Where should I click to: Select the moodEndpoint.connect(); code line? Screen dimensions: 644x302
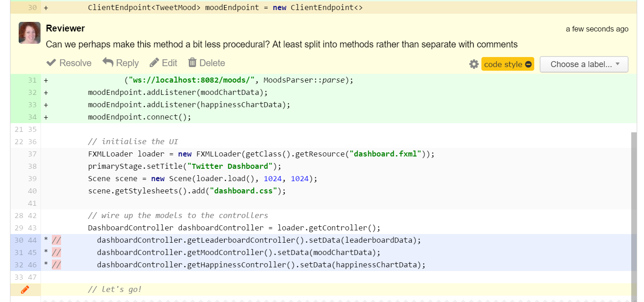click(140, 117)
